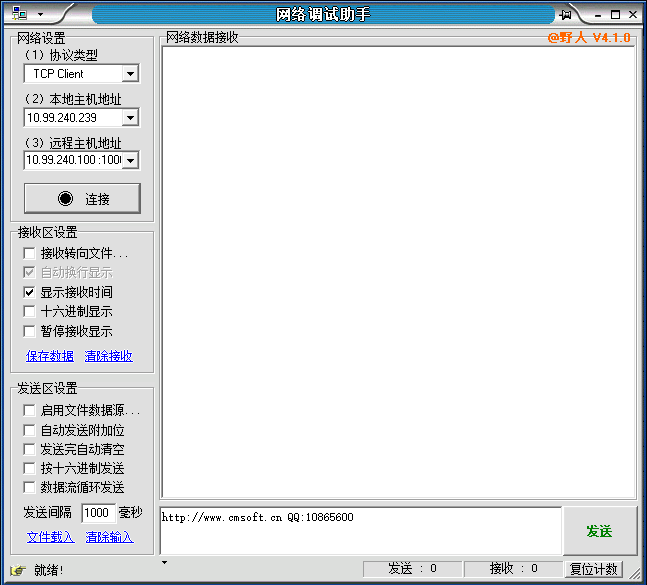Click the 清除接收 link

point(109,356)
